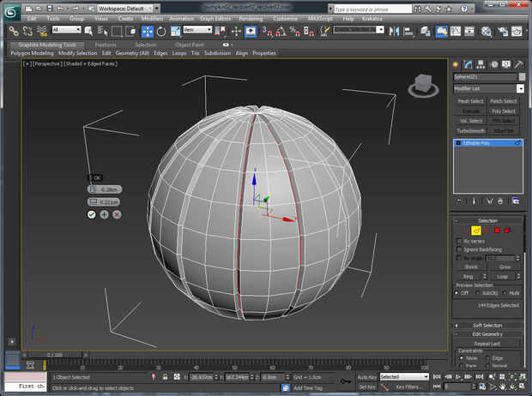
Task: Click the yellow Edge sub-object icon
Action: (x=476, y=230)
